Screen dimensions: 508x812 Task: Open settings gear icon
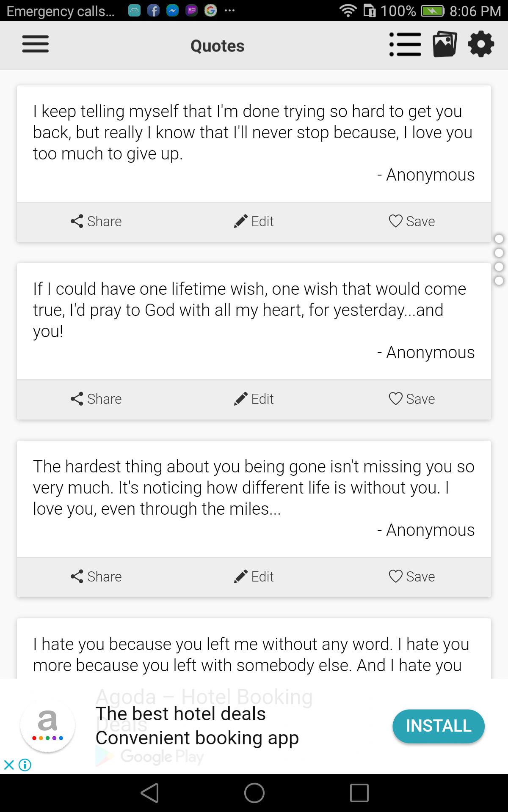pos(481,44)
